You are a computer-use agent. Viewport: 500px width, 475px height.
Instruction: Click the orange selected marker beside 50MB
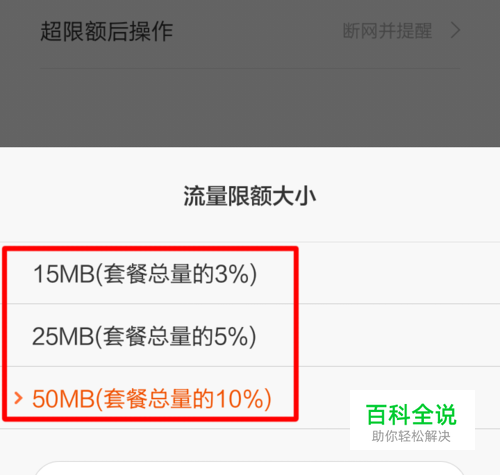tap(19, 398)
